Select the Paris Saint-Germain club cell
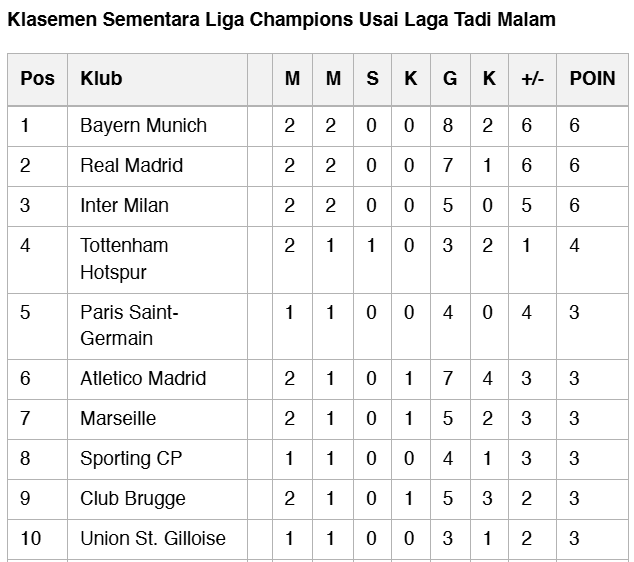 pyautogui.click(x=129, y=325)
